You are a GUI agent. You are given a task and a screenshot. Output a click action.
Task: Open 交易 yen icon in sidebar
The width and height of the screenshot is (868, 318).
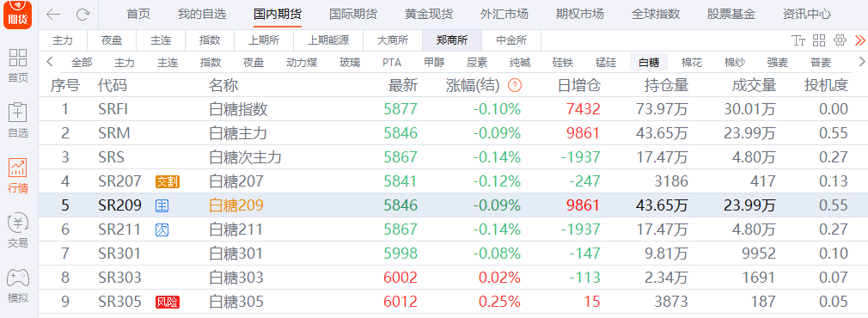(x=18, y=230)
